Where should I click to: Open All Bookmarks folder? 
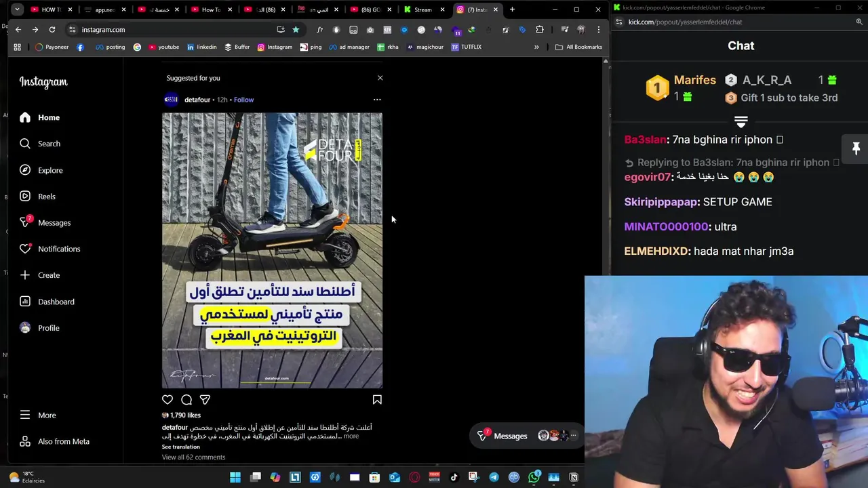pos(578,47)
